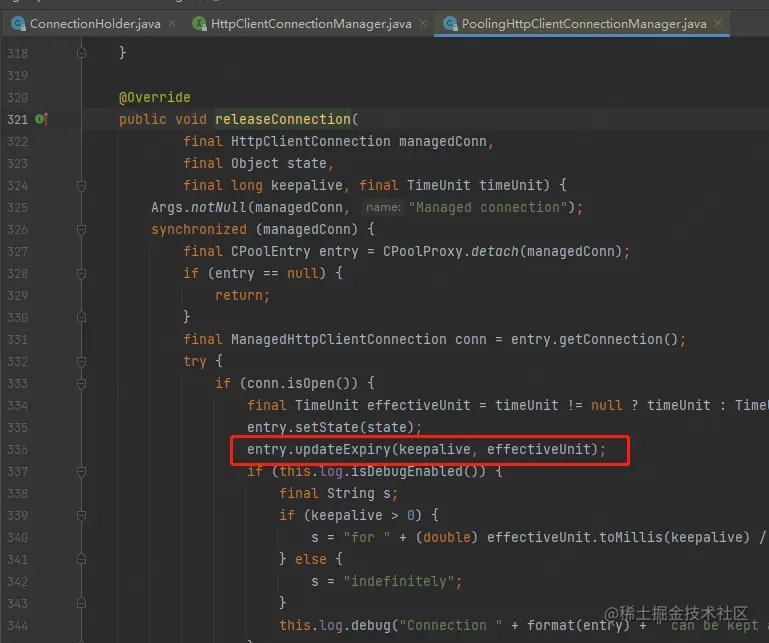Screen dimensions: 769x643
Task: Click the interface icon on HttpClientConnectionManager.java tab
Action: tap(199, 23)
